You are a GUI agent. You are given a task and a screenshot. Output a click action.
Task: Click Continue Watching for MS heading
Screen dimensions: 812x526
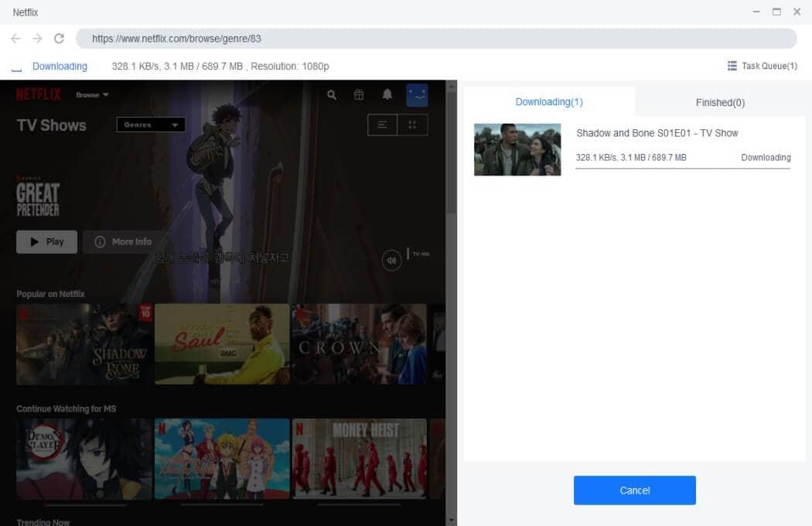[x=67, y=409]
